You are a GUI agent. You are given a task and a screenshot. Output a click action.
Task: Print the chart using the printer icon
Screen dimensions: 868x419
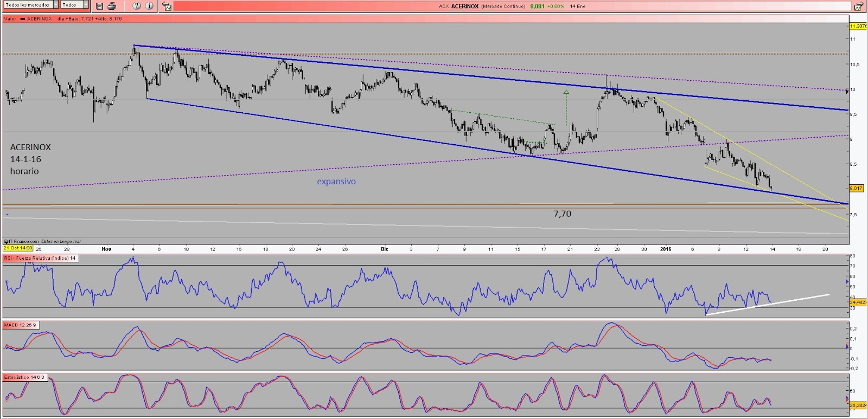(112, 6)
